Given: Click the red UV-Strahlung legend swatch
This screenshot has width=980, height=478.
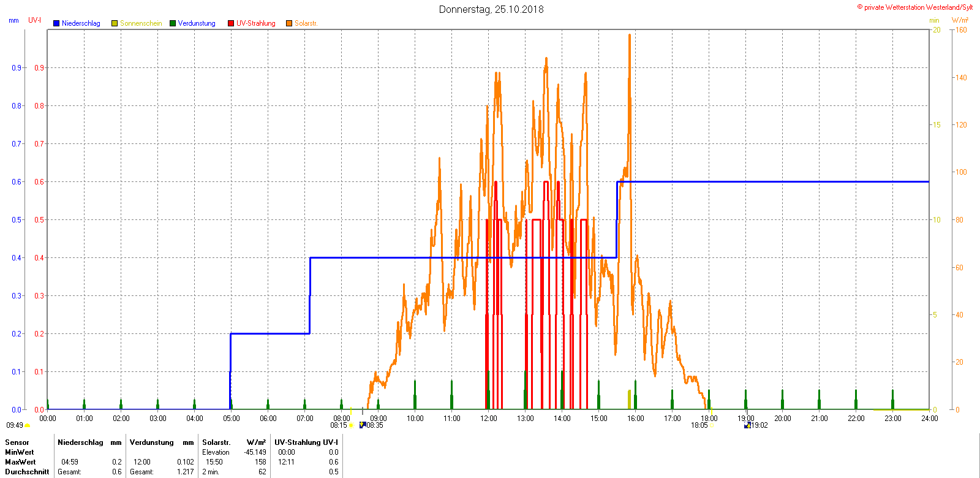Looking at the screenshot, I should pyautogui.click(x=231, y=23).
